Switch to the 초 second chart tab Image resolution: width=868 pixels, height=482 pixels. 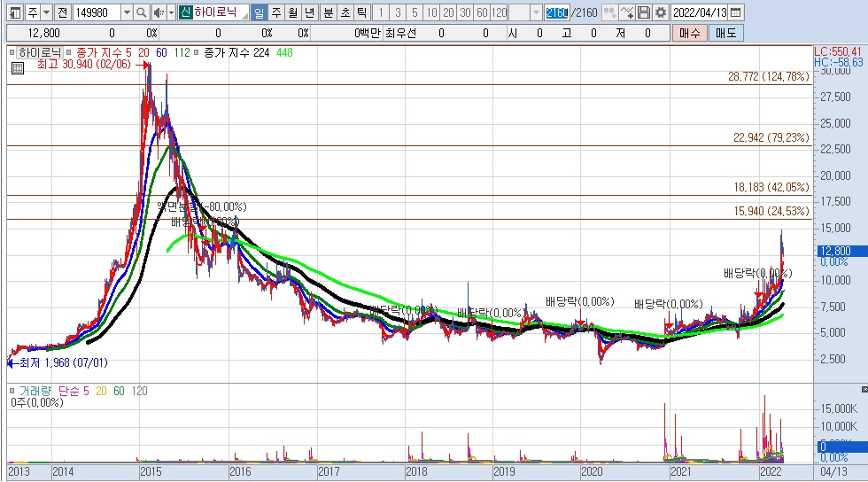345,12
